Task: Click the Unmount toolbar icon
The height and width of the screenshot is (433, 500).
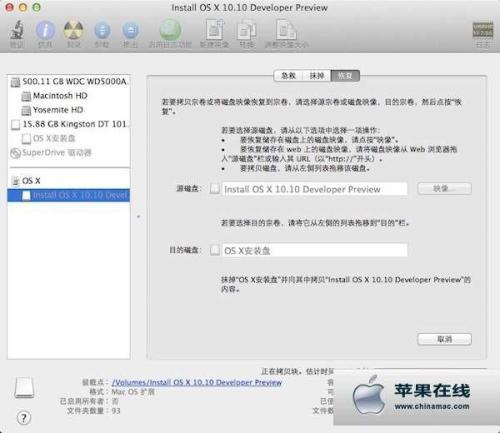Action: pyautogui.click(x=102, y=31)
